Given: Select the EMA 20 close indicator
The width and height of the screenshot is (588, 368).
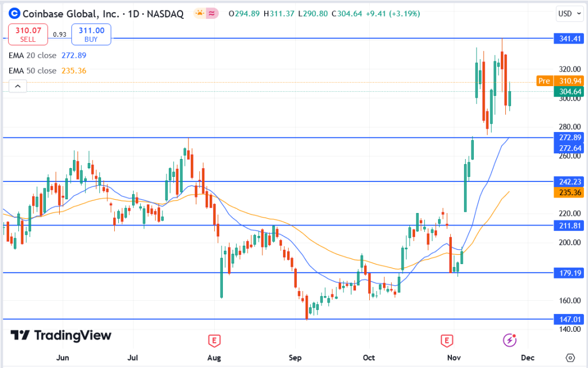Looking at the screenshot, I should click(x=32, y=56).
